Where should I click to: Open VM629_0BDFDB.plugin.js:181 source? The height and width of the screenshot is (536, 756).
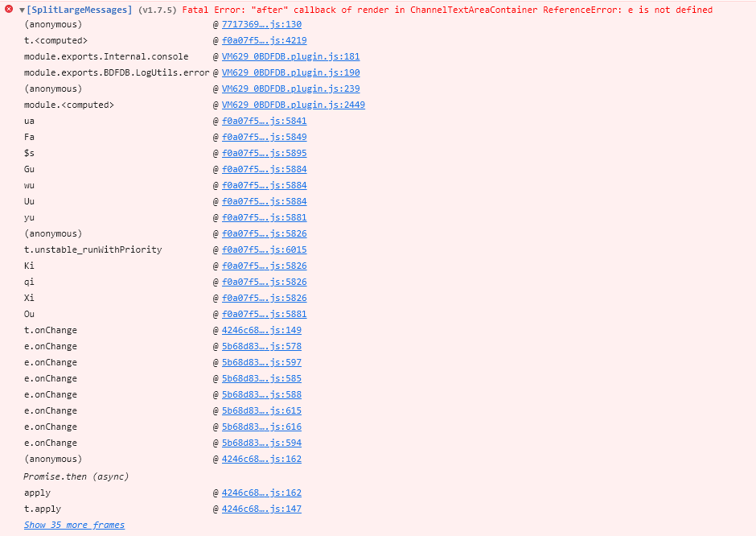290,56
